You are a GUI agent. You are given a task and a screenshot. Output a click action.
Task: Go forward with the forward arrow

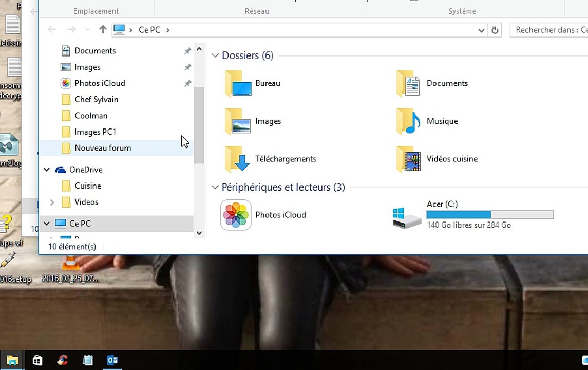pos(71,29)
